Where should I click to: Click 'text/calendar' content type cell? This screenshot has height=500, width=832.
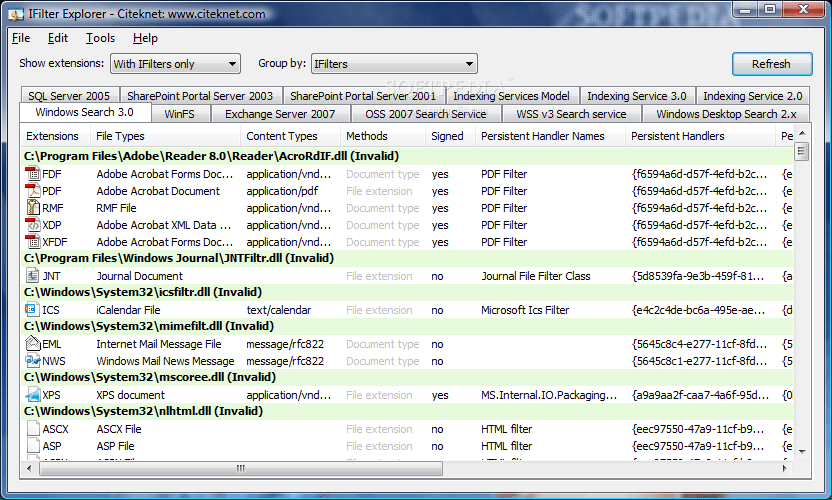click(x=279, y=310)
